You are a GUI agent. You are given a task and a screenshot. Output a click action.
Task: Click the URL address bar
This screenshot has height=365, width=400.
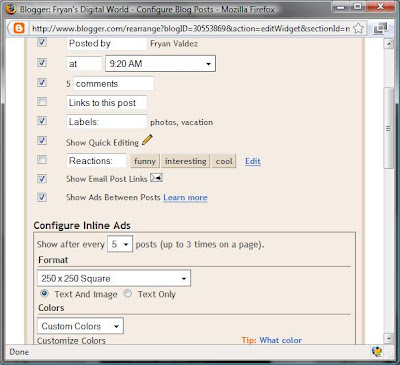point(191,28)
